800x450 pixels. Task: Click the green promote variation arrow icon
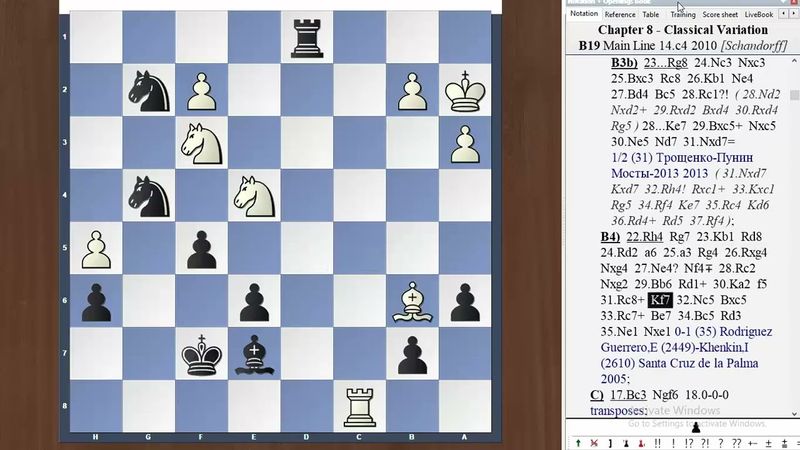(x=578, y=441)
